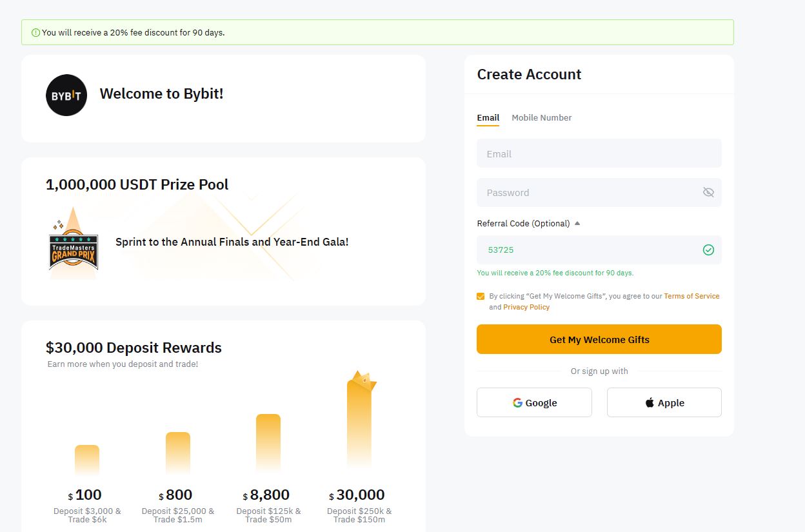The height and width of the screenshot is (532, 805).
Task: Uncheck the Terms of Service agreement checkbox
Action: tap(481, 297)
